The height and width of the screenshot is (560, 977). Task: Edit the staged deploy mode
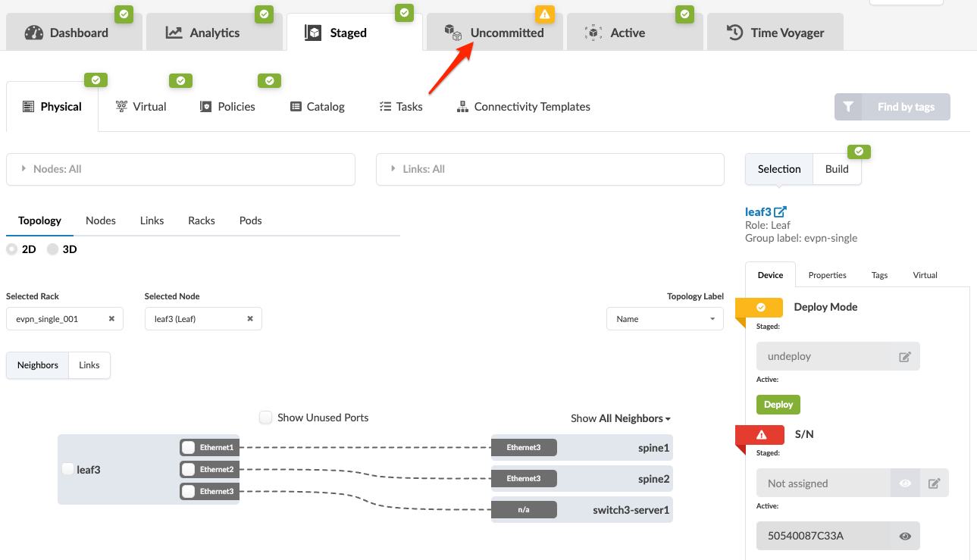pos(904,357)
